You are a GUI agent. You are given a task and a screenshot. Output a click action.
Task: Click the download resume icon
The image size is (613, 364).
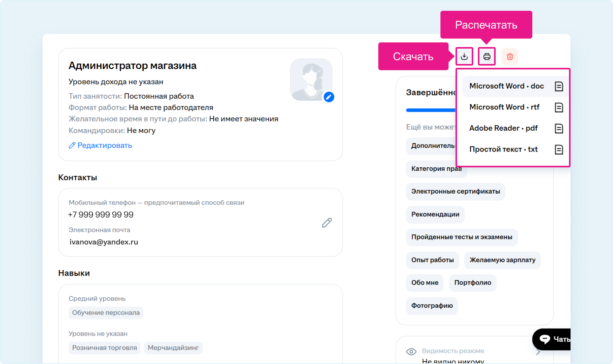click(x=464, y=57)
